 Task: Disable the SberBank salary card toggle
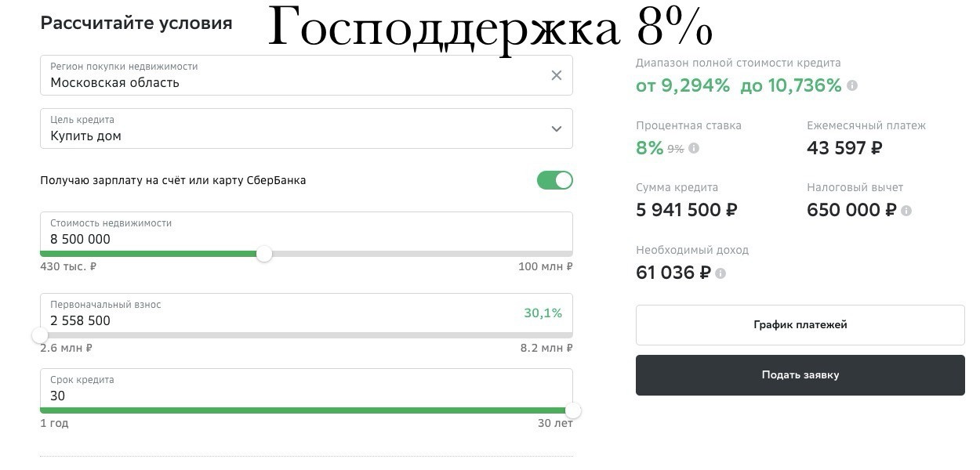[555, 180]
